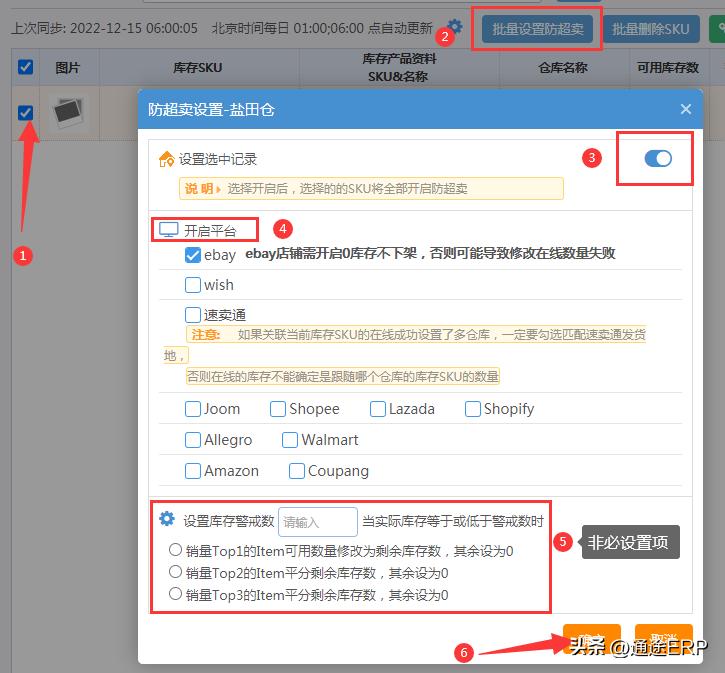The width and height of the screenshot is (725, 673).
Task: Click the ebay 0库存不下架 warning text
Action: tap(430, 253)
